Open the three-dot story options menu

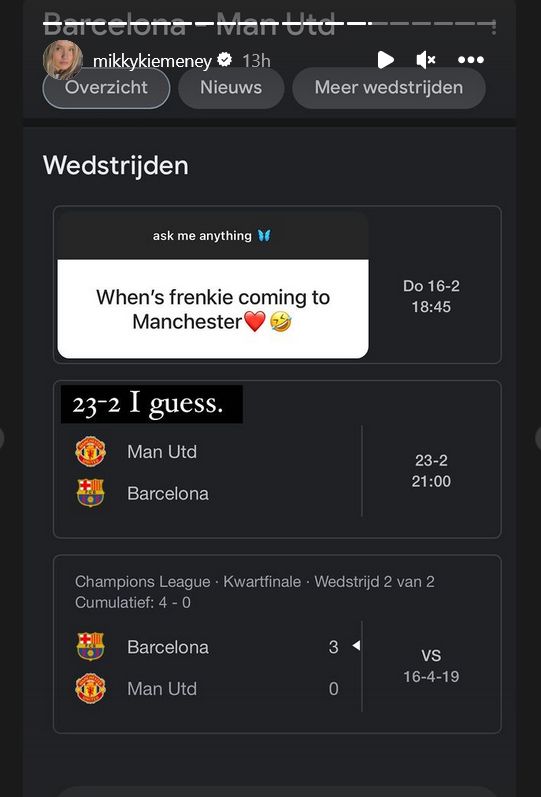coord(471,60)
